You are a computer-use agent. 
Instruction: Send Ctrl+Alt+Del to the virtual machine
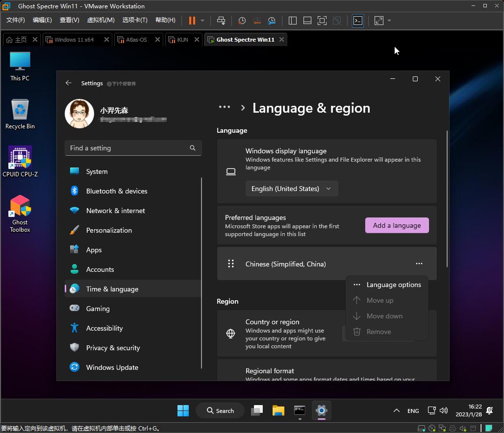pos(221,20)
